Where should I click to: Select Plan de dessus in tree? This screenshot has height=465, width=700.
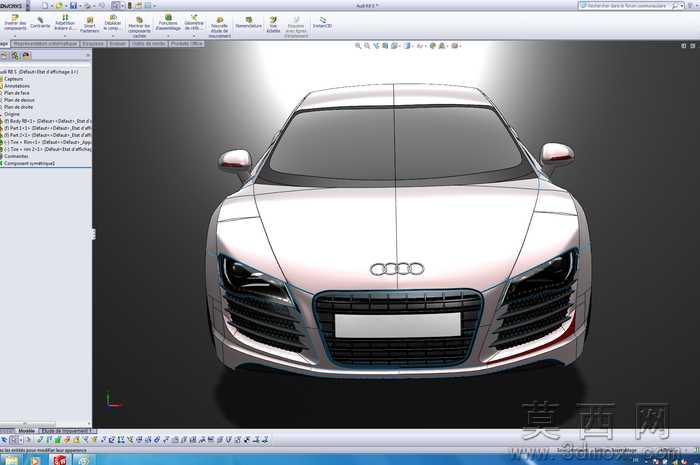[19, 100]
